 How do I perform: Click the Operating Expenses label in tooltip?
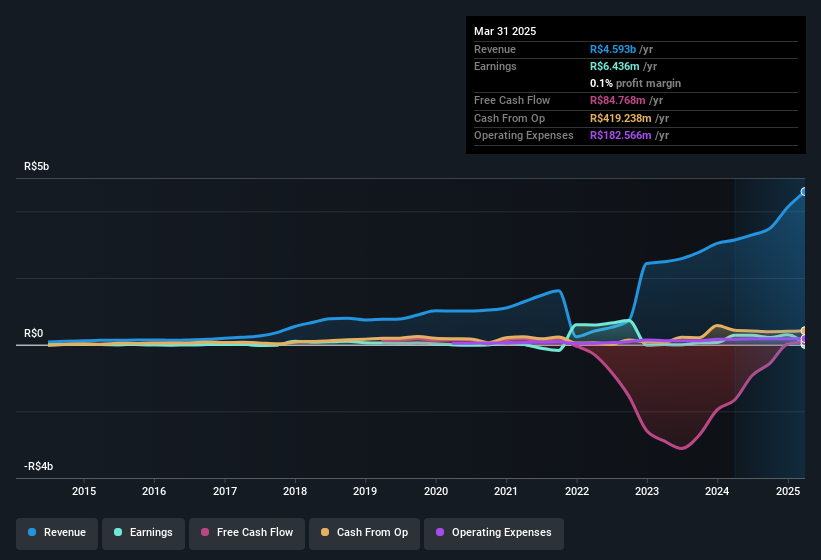[524, 136]
